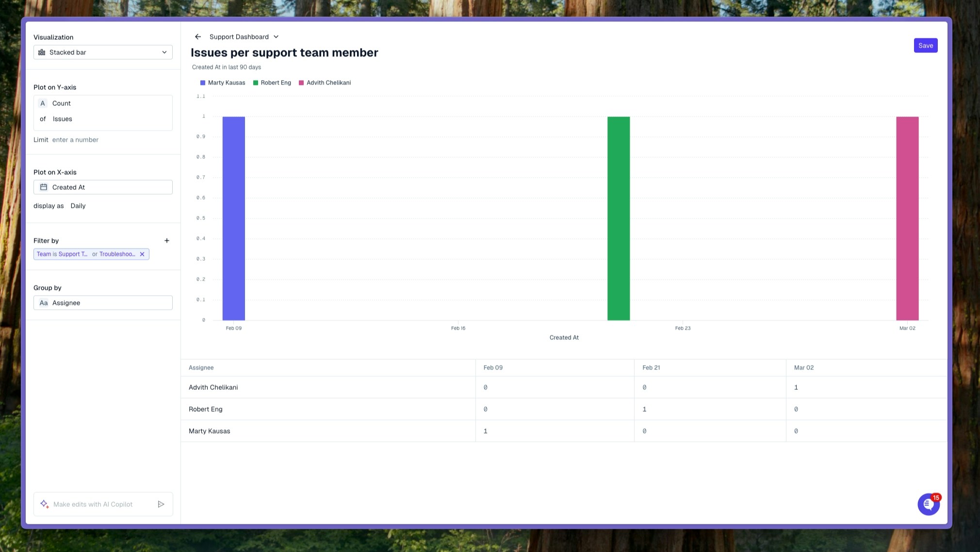The image size is (980, 552).
Task: Open the chat widget with 15 notifications
Action: tap(928, 504)
